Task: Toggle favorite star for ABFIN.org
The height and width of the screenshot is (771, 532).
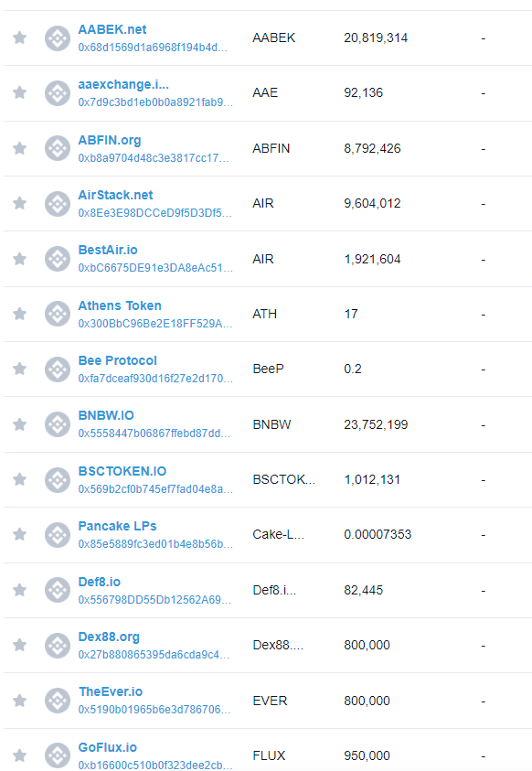Action: pyautogui.click(x=19, y=148)
